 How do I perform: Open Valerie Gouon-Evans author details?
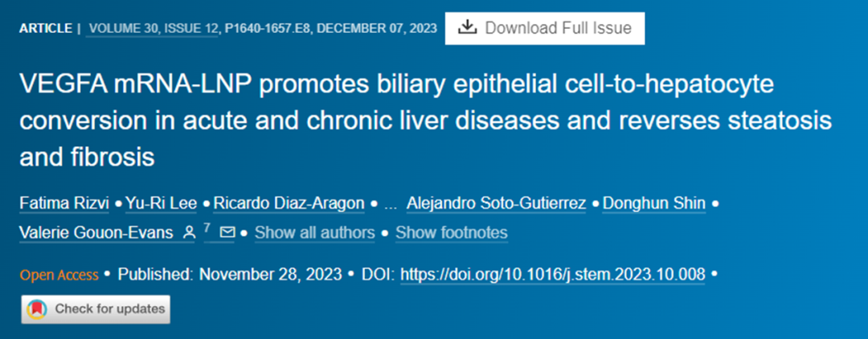pos(97,233)
